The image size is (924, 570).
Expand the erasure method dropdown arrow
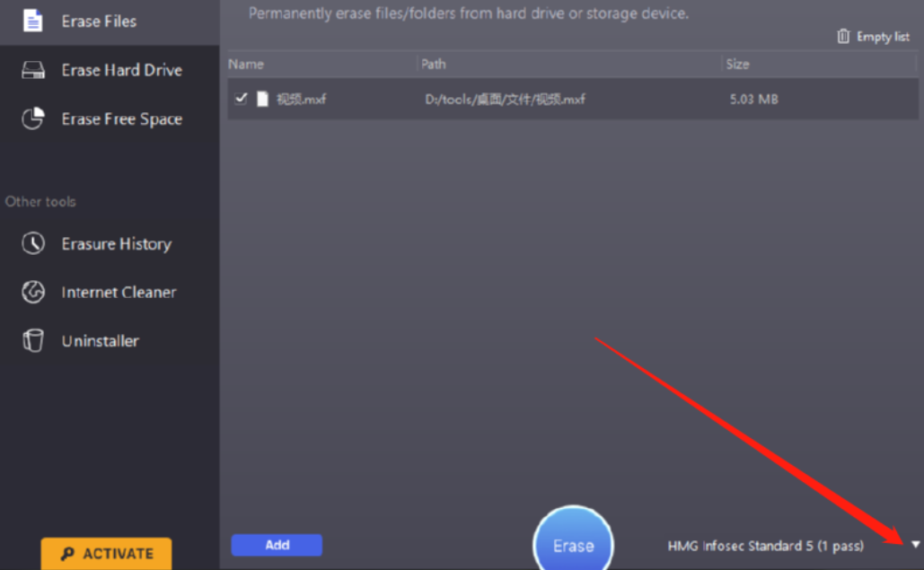tap(915, 545)
